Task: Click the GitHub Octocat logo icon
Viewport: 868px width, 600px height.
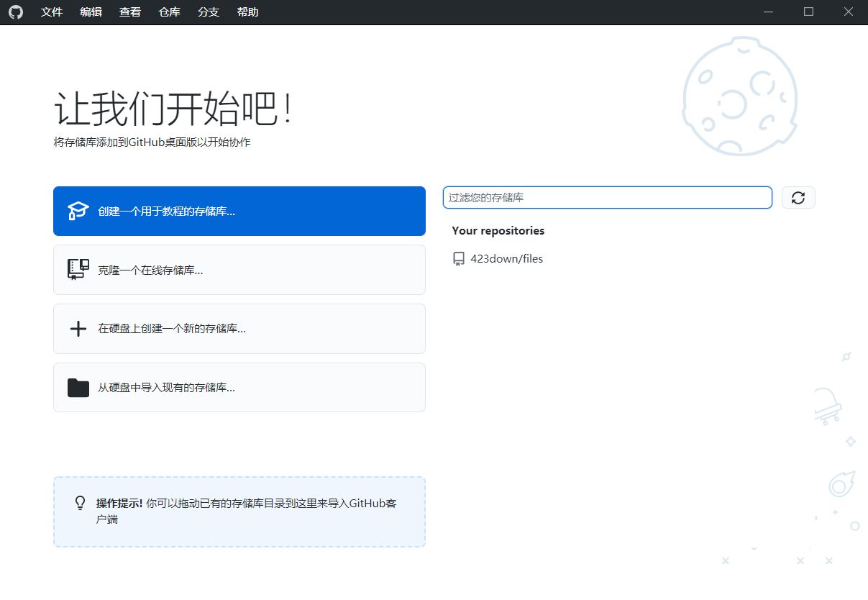Action: (15, 12)
